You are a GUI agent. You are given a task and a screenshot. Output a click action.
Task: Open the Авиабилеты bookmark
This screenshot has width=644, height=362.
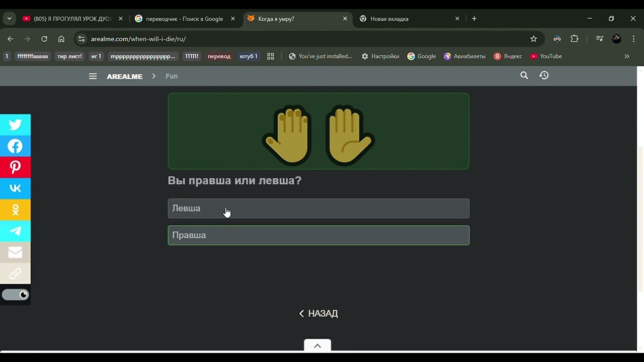(x=464, y=56)
